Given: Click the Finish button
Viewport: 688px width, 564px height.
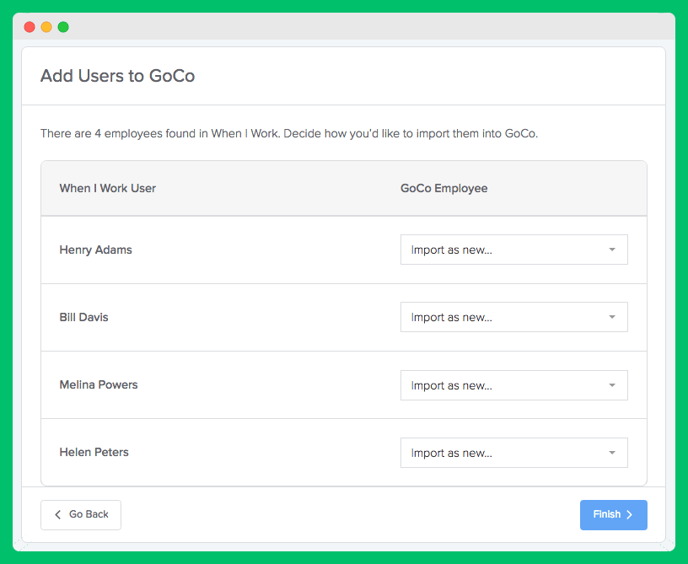Looking at the screenshot, I should pyautogui.click(x=613, y=515).
